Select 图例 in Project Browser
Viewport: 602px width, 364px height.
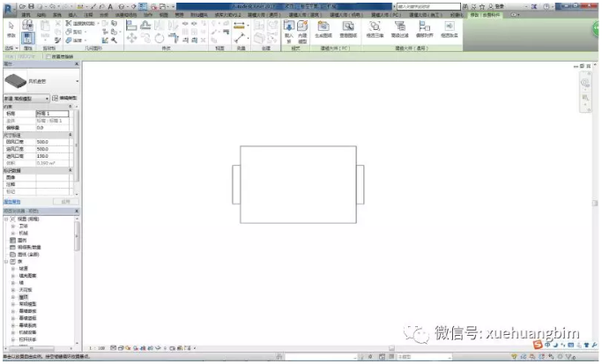(22, 240)
